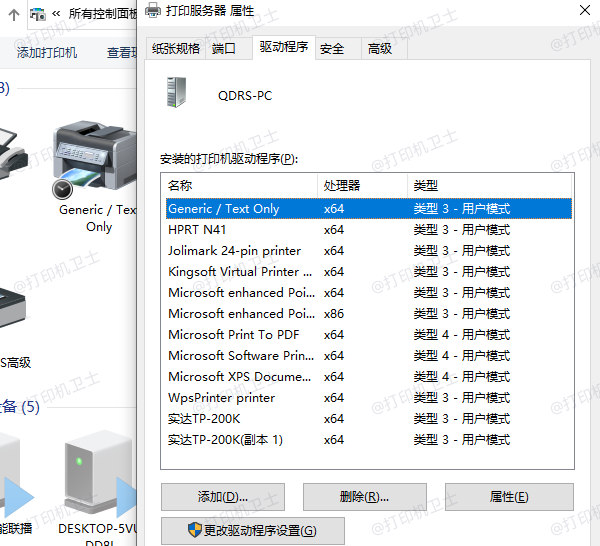Switch to the 安全 tab
This screenshot has height=546, width=600.
[332, 48]
